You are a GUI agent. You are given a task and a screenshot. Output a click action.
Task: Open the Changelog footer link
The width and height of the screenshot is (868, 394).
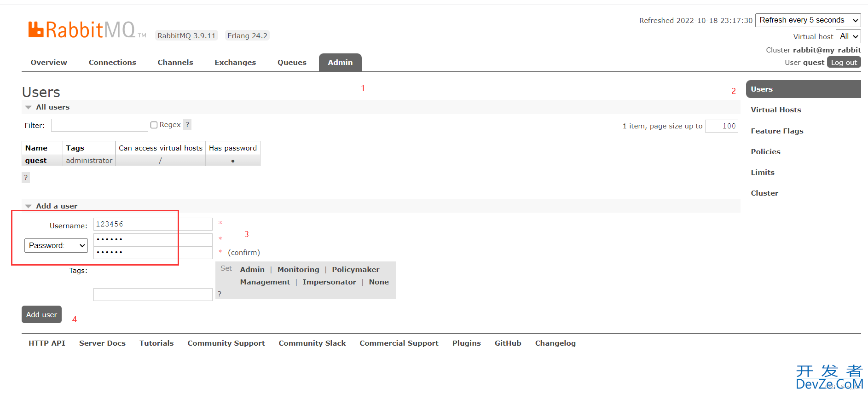click(x=555, y=343)
